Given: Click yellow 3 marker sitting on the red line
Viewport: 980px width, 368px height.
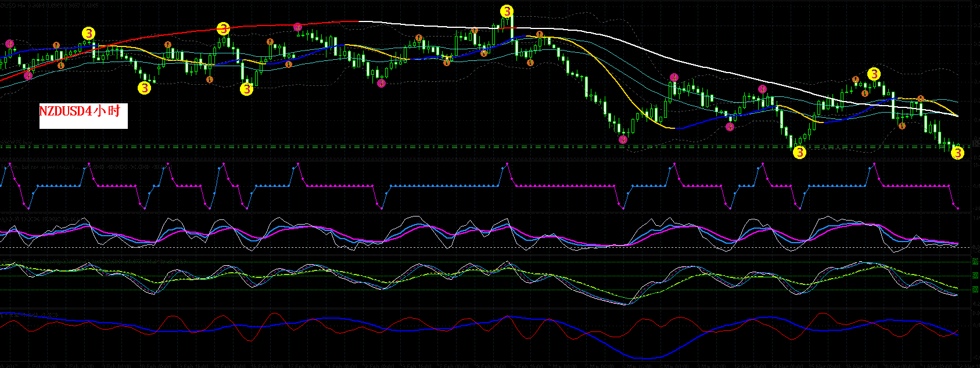Looking at the screenshot, I should 223,28.
